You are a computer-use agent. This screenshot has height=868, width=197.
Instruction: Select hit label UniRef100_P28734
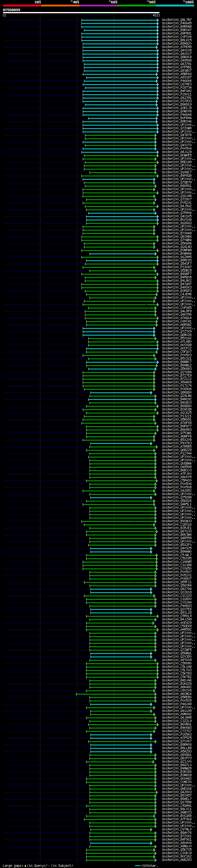pyautogui.click(x=177, y=88)
